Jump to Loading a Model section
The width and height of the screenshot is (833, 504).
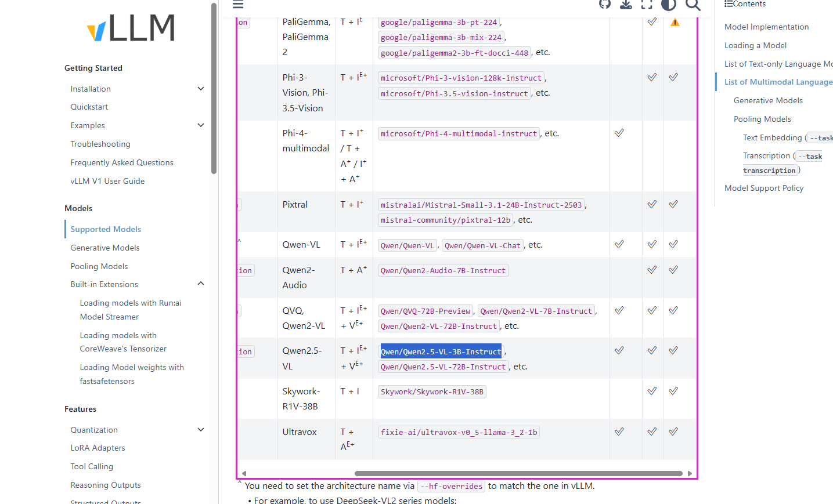click(755, 46)
